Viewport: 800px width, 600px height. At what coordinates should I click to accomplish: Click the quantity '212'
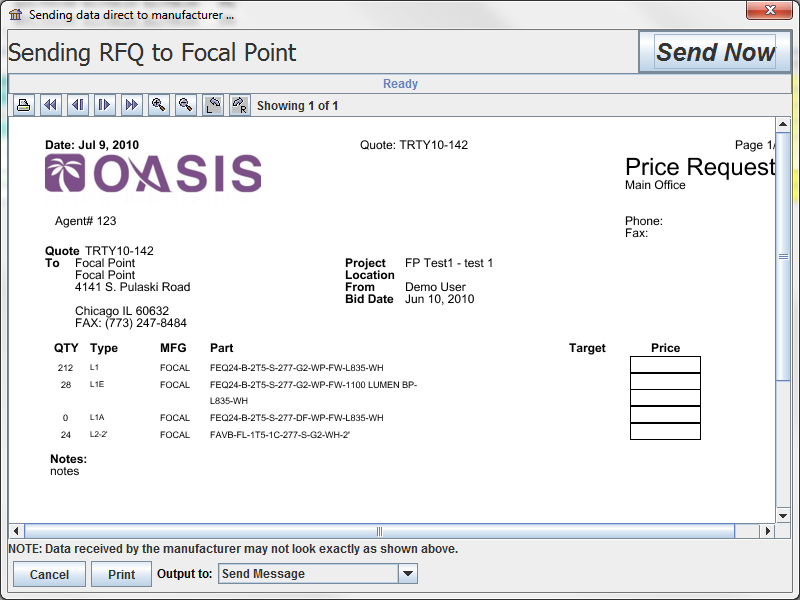tap(65, 368)
